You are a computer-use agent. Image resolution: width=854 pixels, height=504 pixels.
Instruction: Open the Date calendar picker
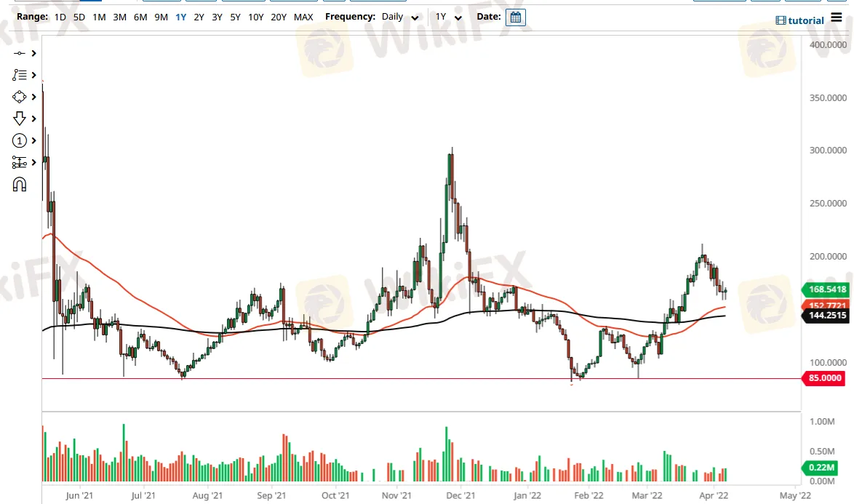point(515,17)
